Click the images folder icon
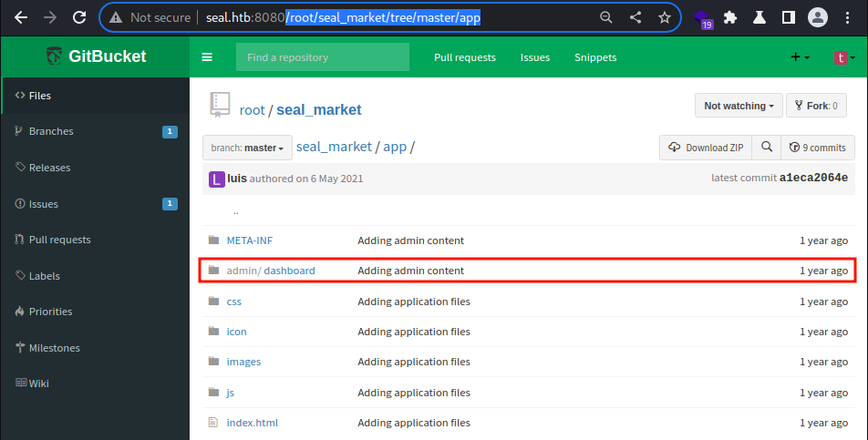The height and width of the screenshot is (440, 868). coord(213,361)
